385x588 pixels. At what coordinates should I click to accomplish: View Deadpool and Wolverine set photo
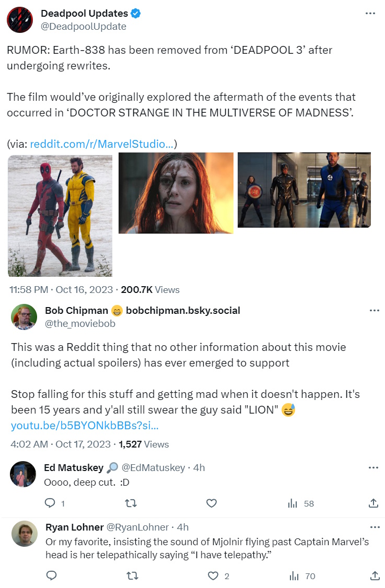[60, 216]
